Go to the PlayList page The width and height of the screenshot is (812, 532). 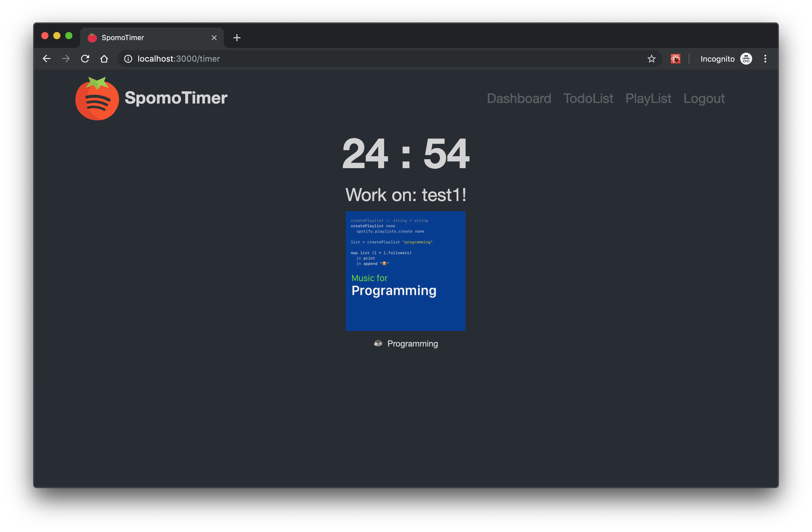point(648,98)
